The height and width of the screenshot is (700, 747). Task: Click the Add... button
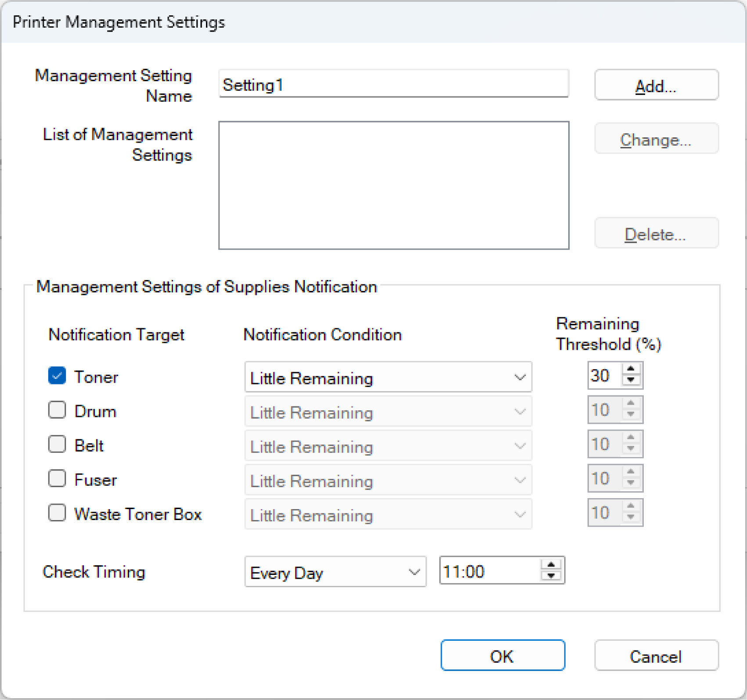tap(656, 85)
